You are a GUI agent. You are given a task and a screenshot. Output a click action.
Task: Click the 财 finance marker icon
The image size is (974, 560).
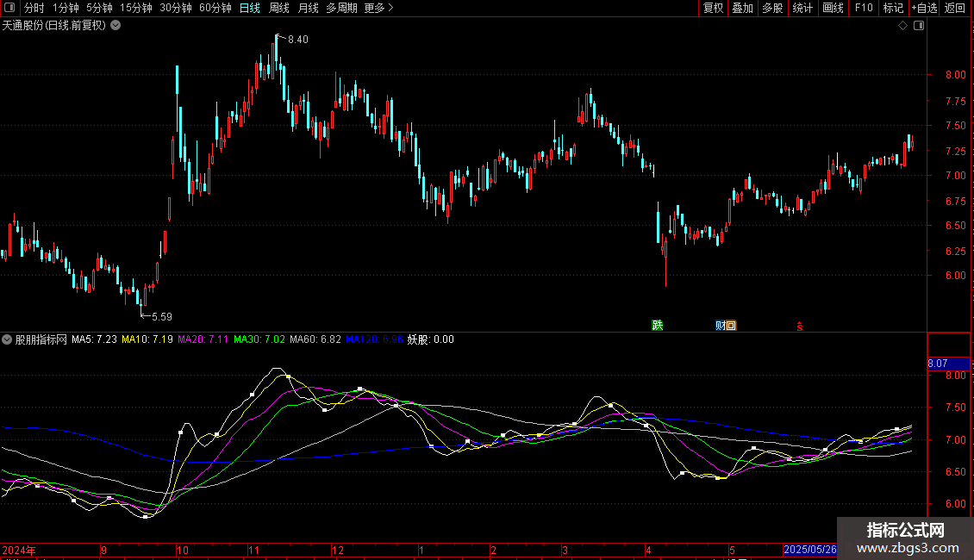click(720, 326)
